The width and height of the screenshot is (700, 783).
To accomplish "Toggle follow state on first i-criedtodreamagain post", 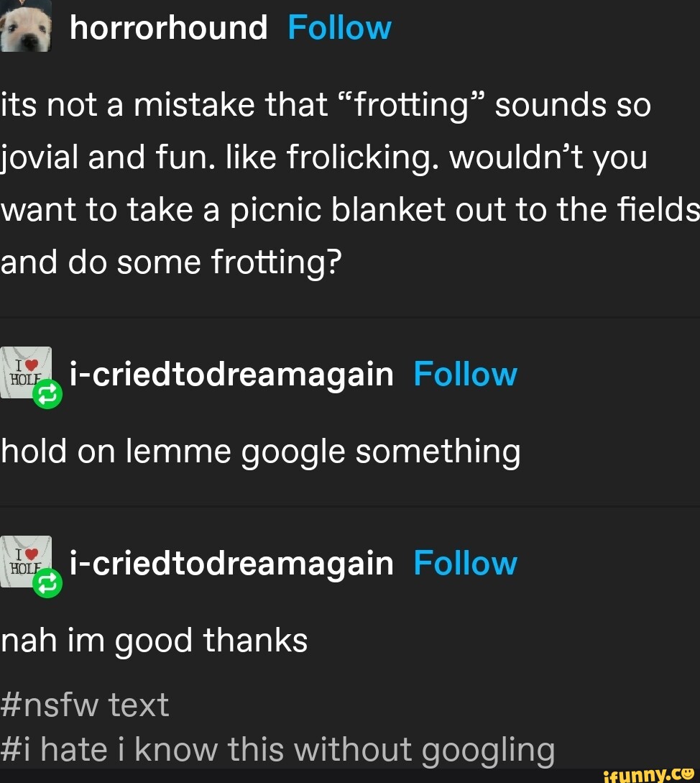I will point(466,373).
